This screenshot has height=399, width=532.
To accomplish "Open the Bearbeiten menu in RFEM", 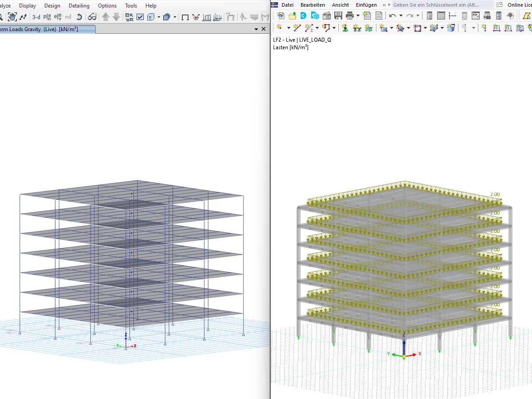I will point(313,5).
